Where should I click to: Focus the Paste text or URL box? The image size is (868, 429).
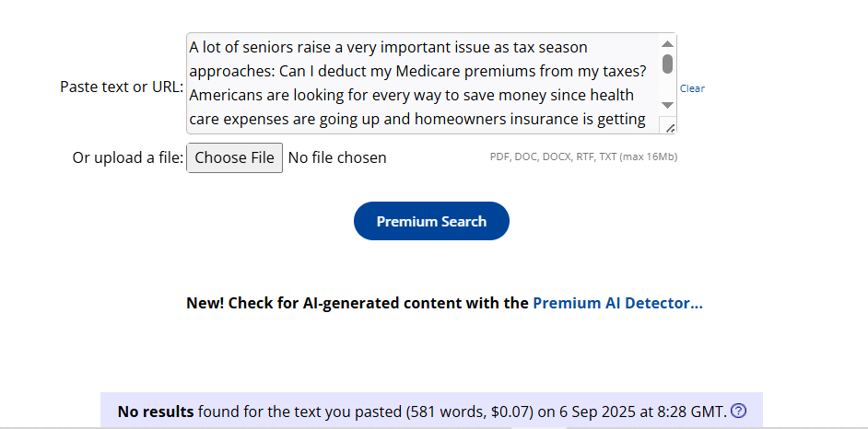click(x=424, y=83)
